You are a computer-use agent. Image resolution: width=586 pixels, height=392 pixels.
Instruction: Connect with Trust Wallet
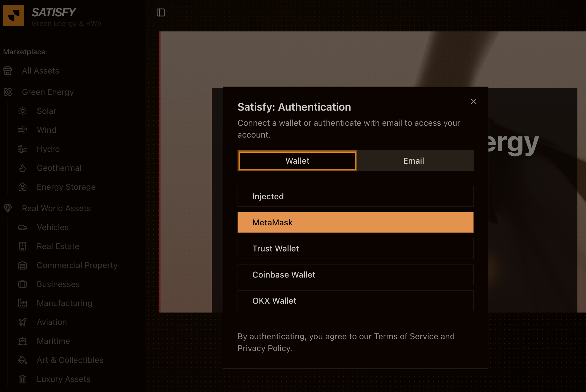355,248
